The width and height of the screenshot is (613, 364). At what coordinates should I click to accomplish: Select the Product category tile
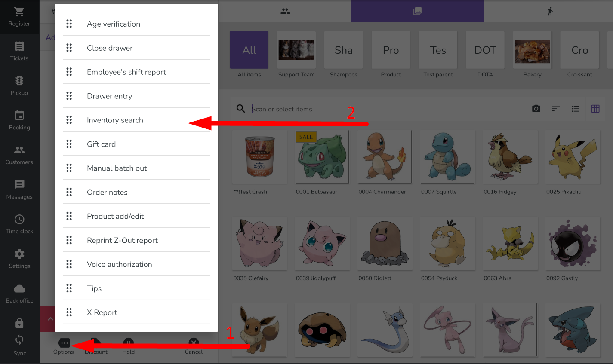[391, 55]
